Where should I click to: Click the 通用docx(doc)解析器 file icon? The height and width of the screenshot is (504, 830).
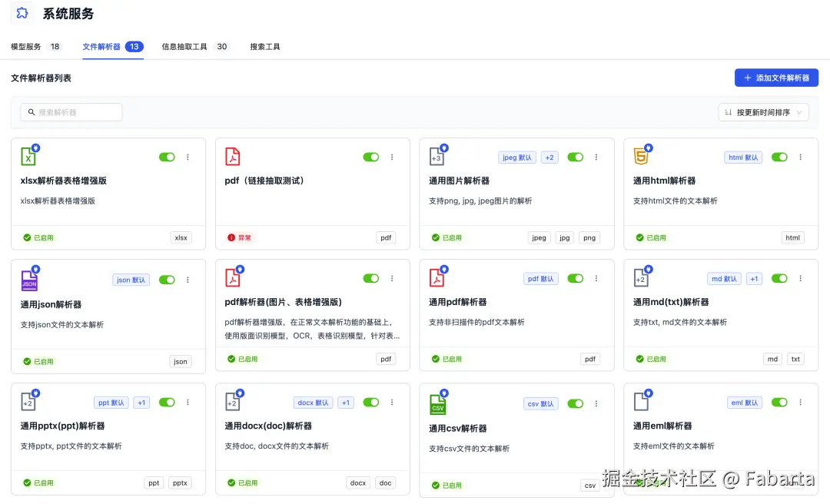pos(233,402)
